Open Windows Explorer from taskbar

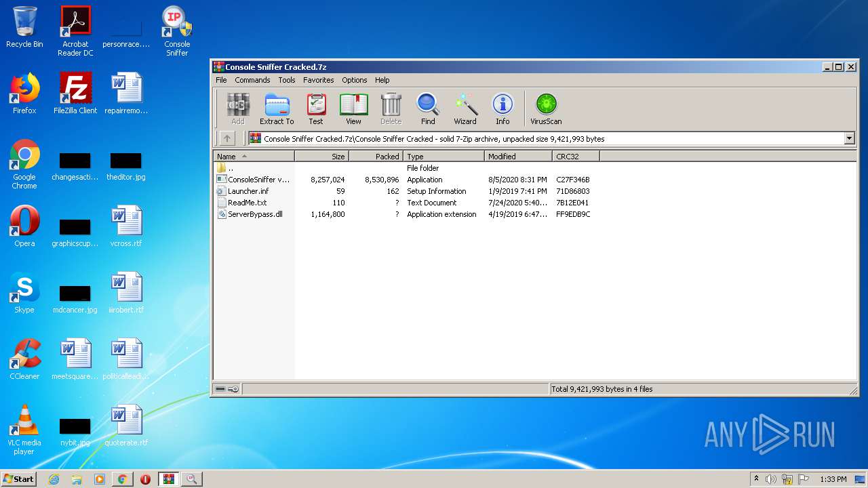point(77,479)
